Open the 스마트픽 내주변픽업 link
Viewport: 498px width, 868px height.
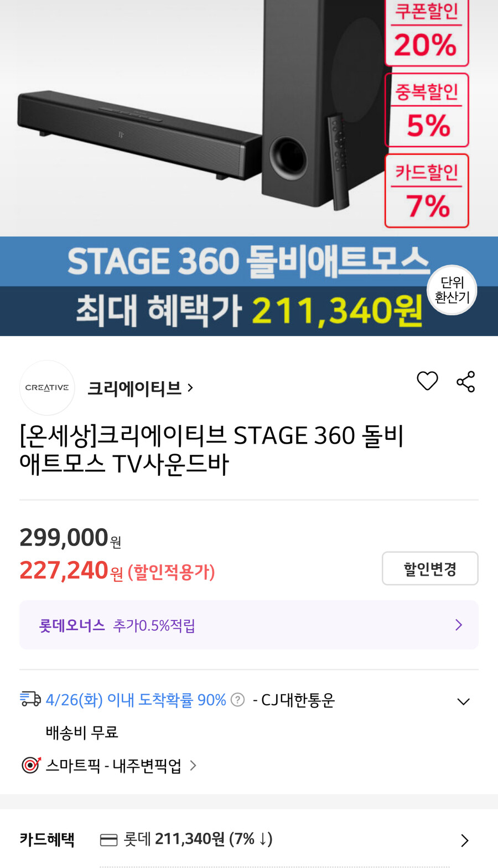pyautogui.click(x=113, y=765)
